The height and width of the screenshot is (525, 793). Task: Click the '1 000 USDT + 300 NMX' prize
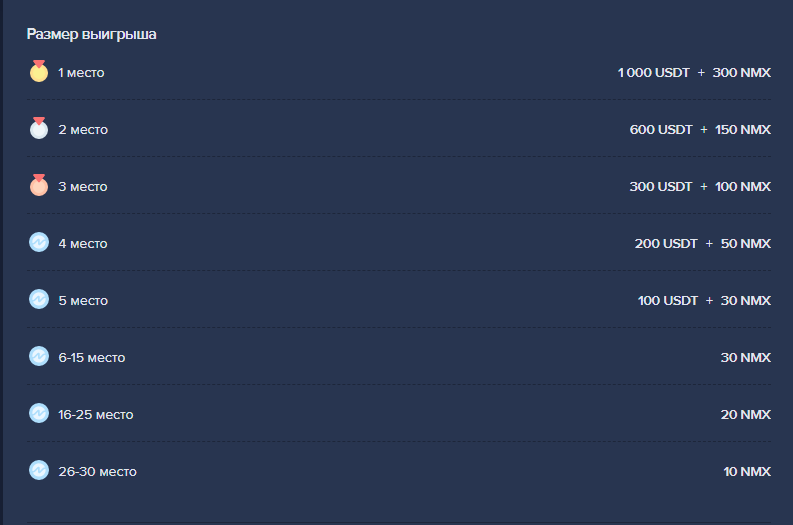694,73
